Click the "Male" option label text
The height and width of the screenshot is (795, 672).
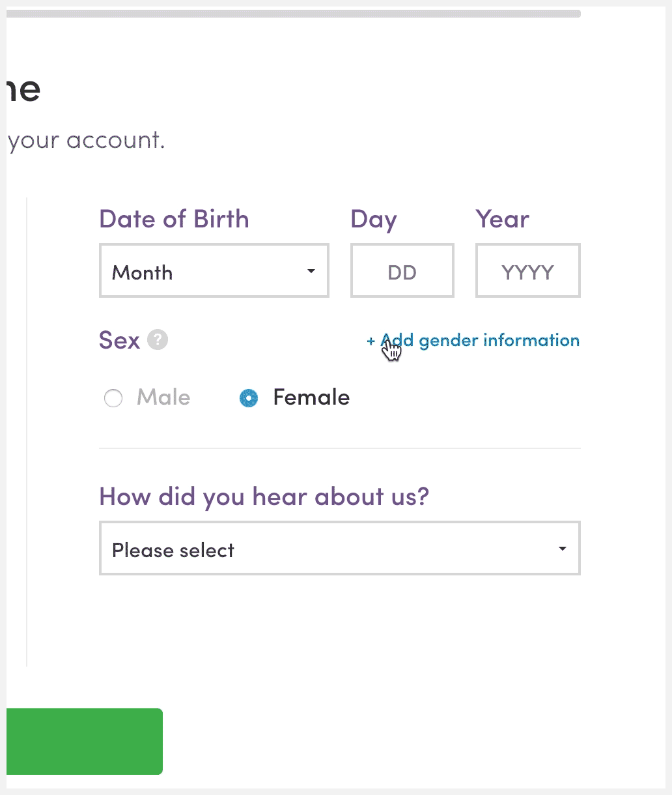[x=163, y=397]
